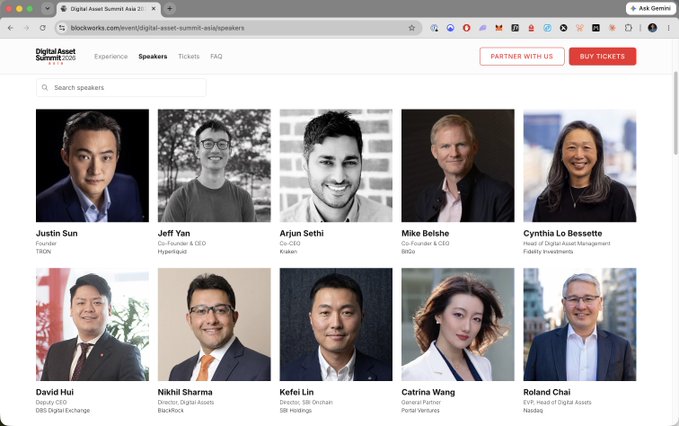Open the purple leaf-shaped extension icon

click(482, 28)
